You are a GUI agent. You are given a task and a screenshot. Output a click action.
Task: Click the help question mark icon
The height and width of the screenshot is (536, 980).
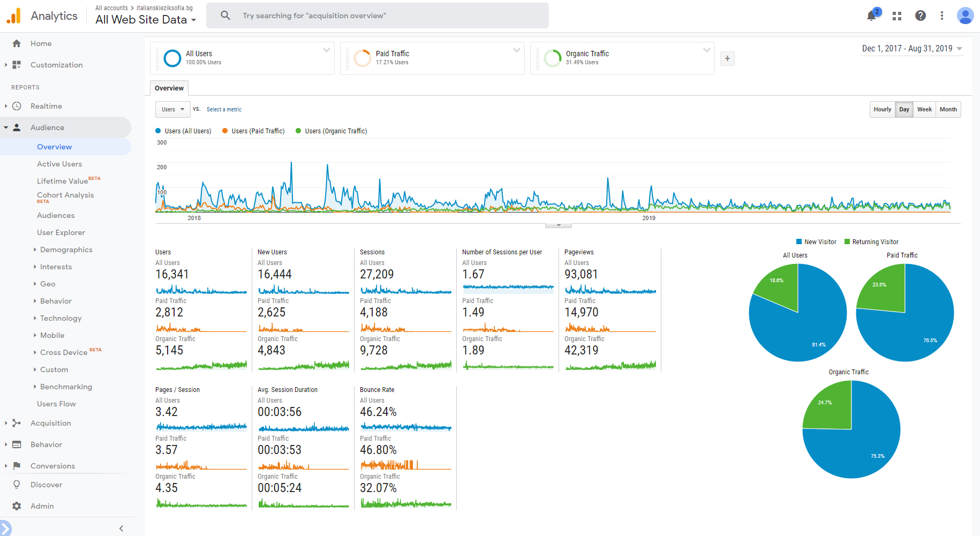tap(920, 16)
